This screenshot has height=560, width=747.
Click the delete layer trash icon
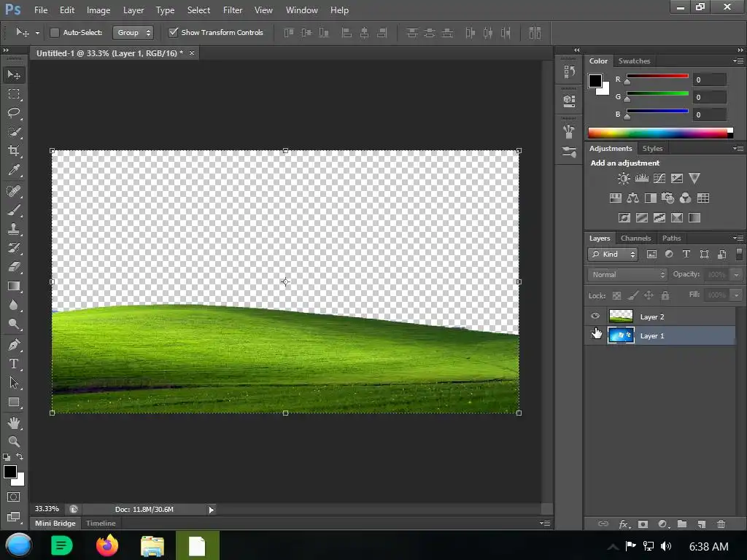[x=721, y=524]
